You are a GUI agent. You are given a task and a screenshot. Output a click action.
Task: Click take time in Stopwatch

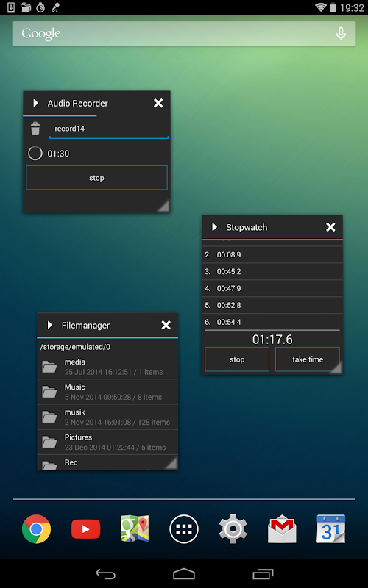click(308, 359)
